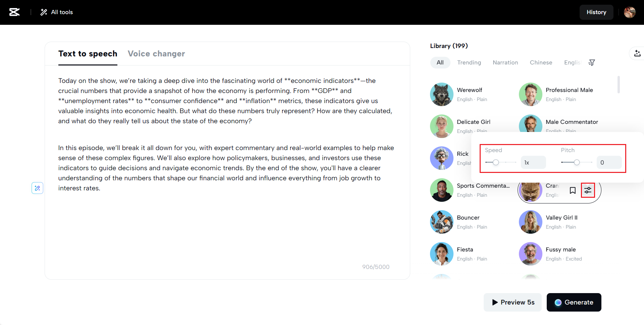Toggle the voice adjustment settings icon
Screen dimensions: 644x325
click(x=588, y=190)
